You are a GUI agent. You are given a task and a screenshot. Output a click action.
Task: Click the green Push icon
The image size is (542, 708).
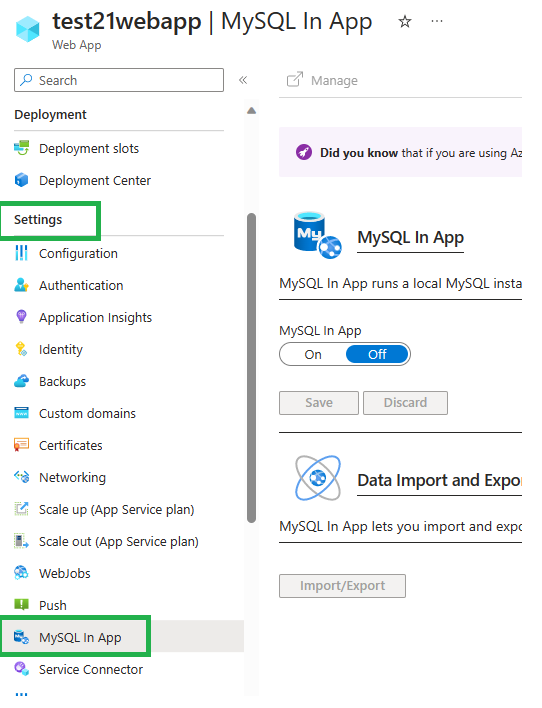21,604
